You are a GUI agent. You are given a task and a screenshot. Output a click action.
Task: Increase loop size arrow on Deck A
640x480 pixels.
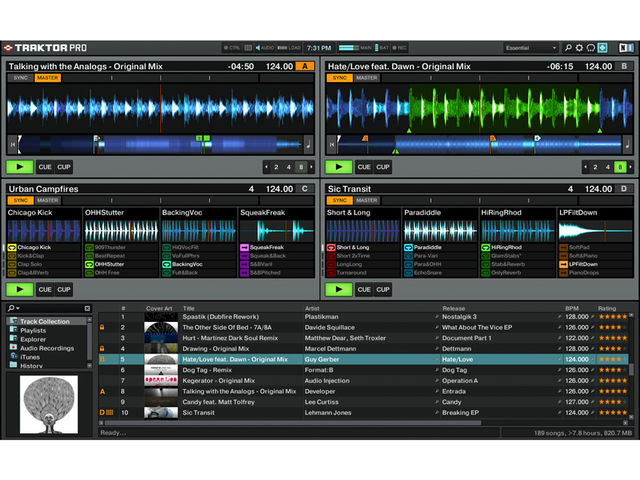click(311, 167)
